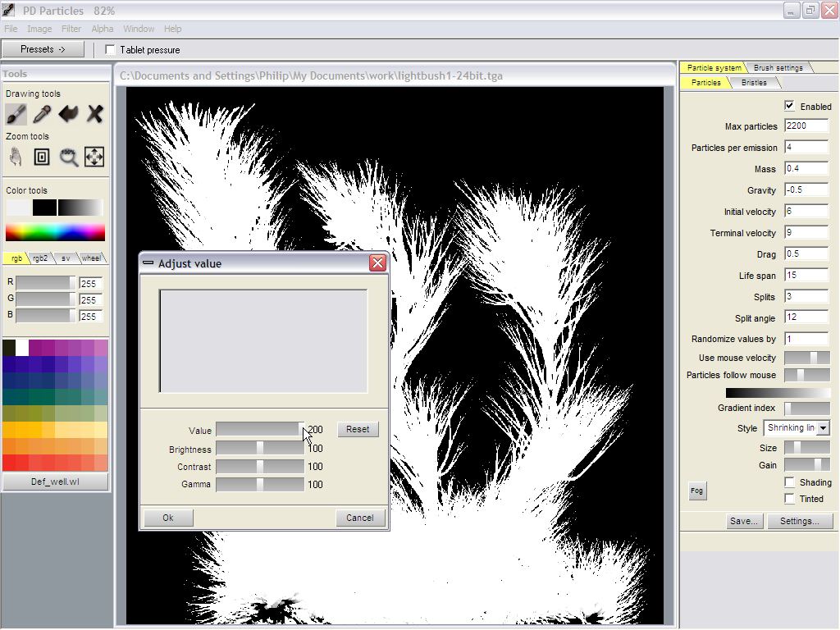
Task: Switch to the Brush settings tab
Action: 778,67
